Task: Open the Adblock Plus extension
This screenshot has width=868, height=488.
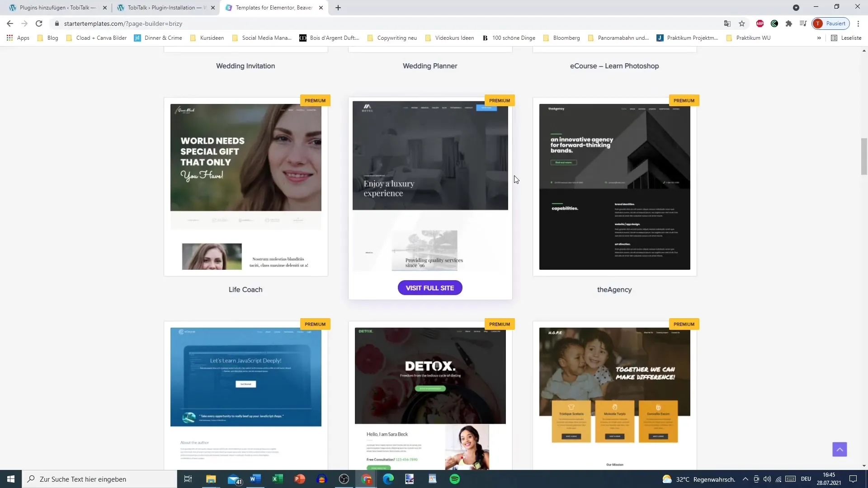Action: pos(760,23)
